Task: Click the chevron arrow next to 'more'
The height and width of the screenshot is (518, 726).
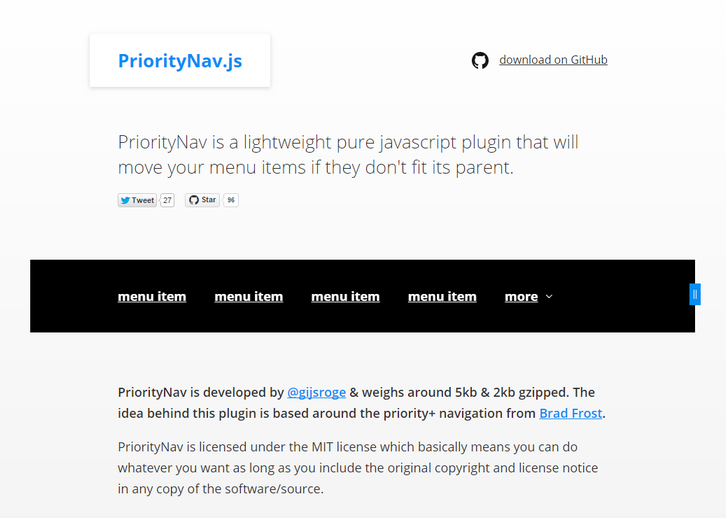Action: (x=549, y=297)
